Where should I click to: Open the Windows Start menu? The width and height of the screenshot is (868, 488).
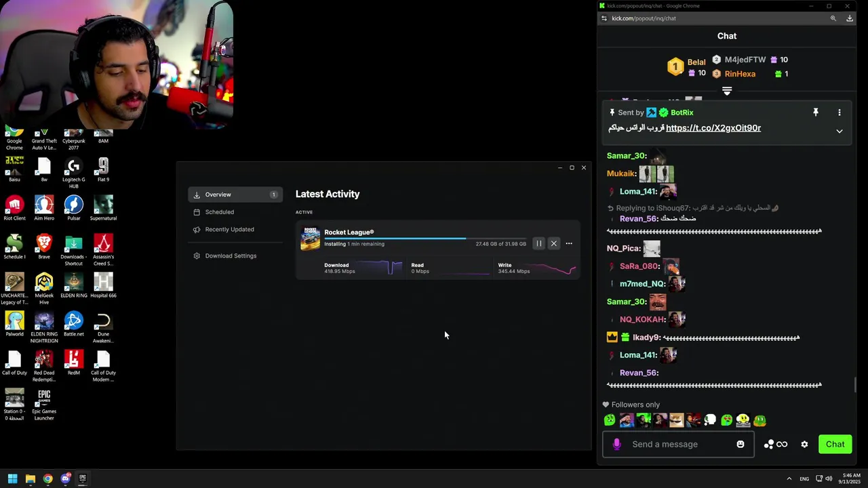coord(12,479)
